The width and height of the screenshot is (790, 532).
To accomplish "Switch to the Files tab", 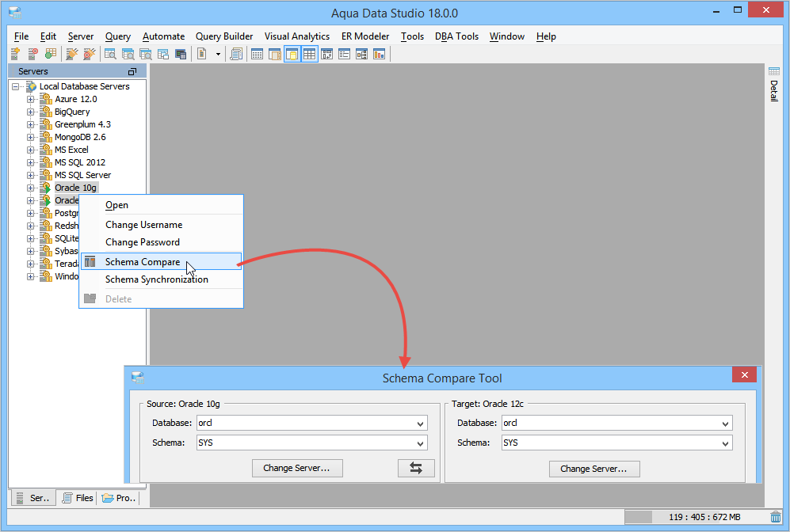I will point(78,498).
